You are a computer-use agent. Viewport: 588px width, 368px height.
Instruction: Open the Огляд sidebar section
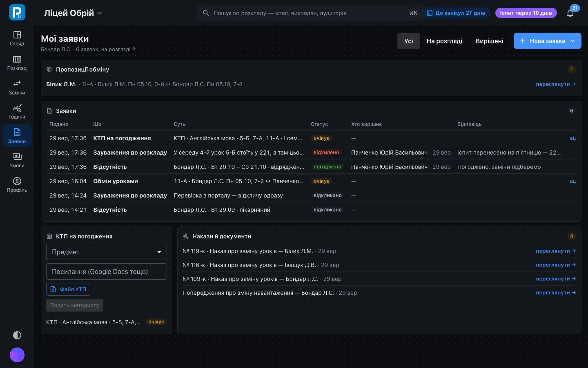pyautogui.click(x=17, y=38)
